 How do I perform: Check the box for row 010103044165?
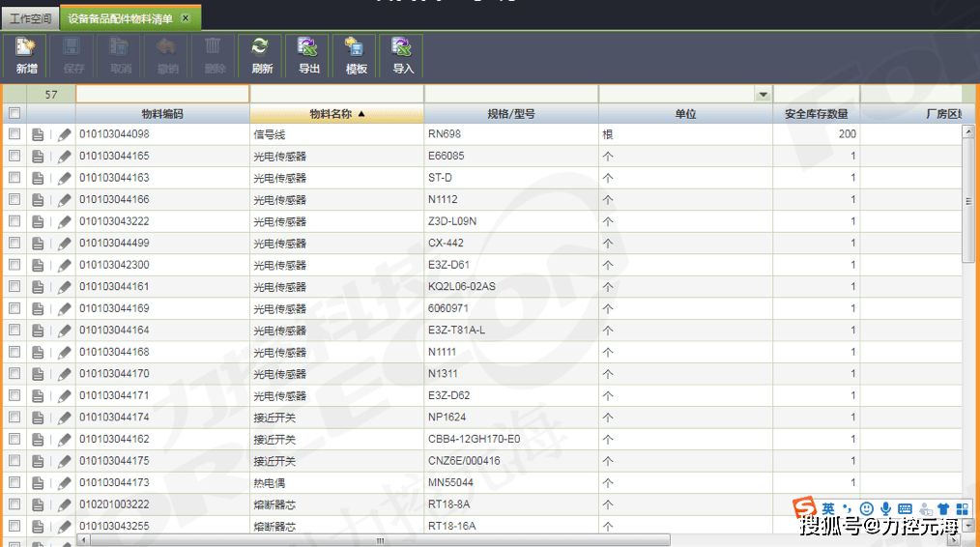coord(14,156)
